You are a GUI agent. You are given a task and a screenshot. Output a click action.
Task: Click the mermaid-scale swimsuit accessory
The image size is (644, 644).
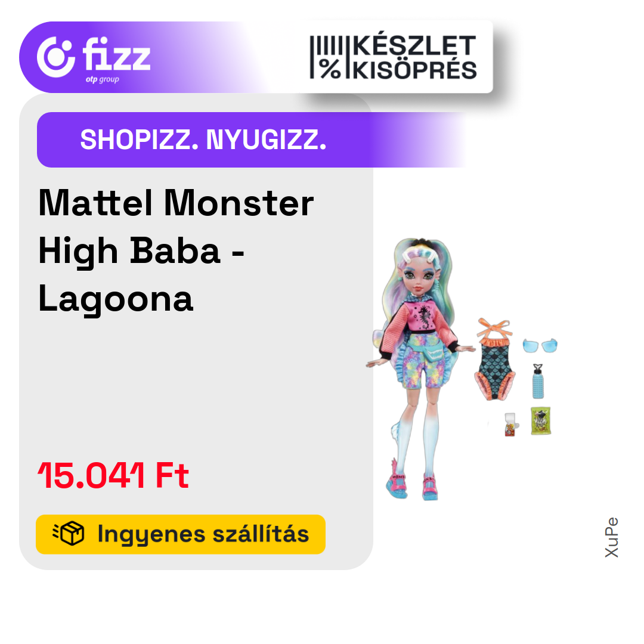(x=494, y=359)
